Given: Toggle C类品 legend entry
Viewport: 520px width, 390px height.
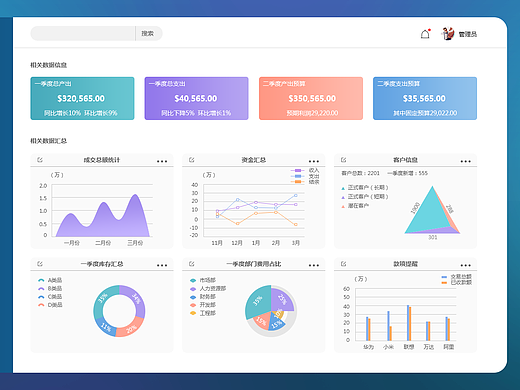Looking at the screenshot, I should [50, 297].
